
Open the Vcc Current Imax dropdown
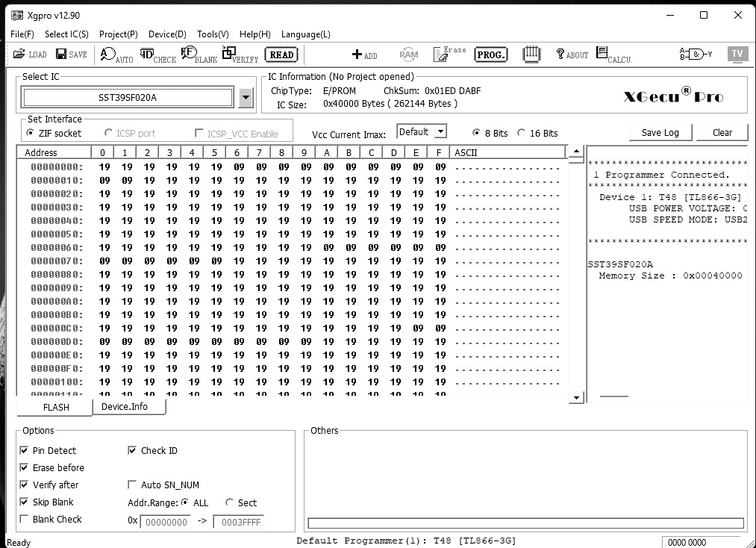point(440,132)
